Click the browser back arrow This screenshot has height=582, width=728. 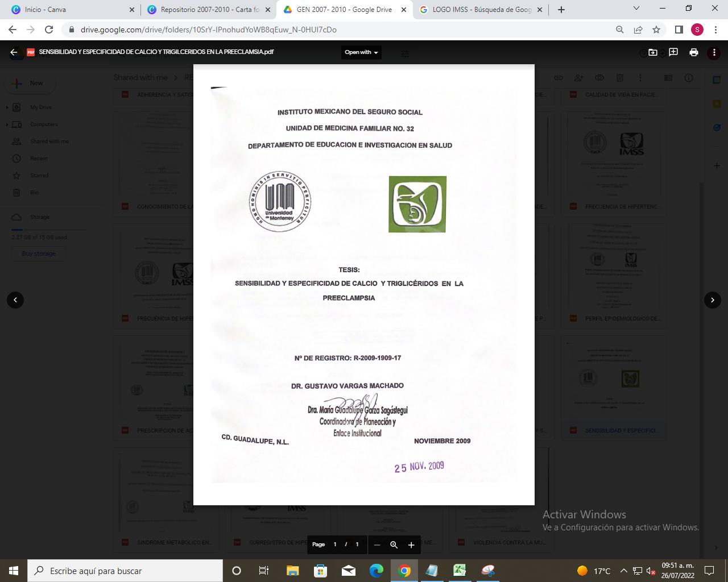pyautogui.click(x=13, y=30)
